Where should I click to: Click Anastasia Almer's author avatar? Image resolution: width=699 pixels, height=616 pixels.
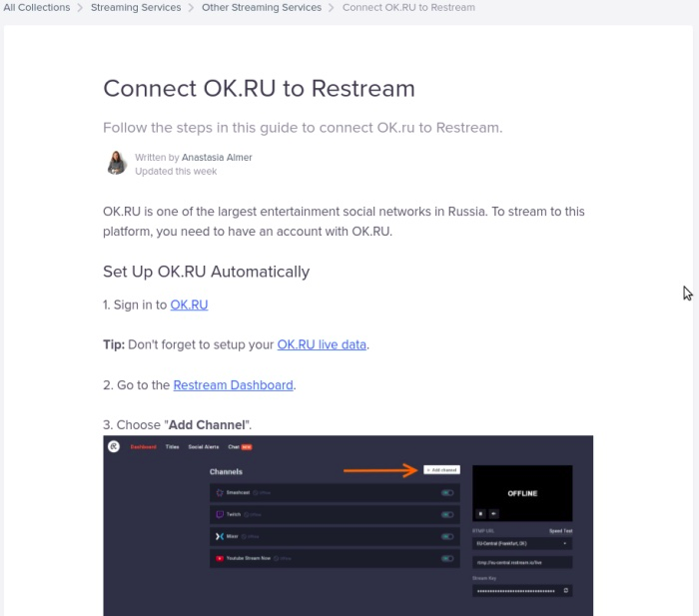[x=117, y=163]
